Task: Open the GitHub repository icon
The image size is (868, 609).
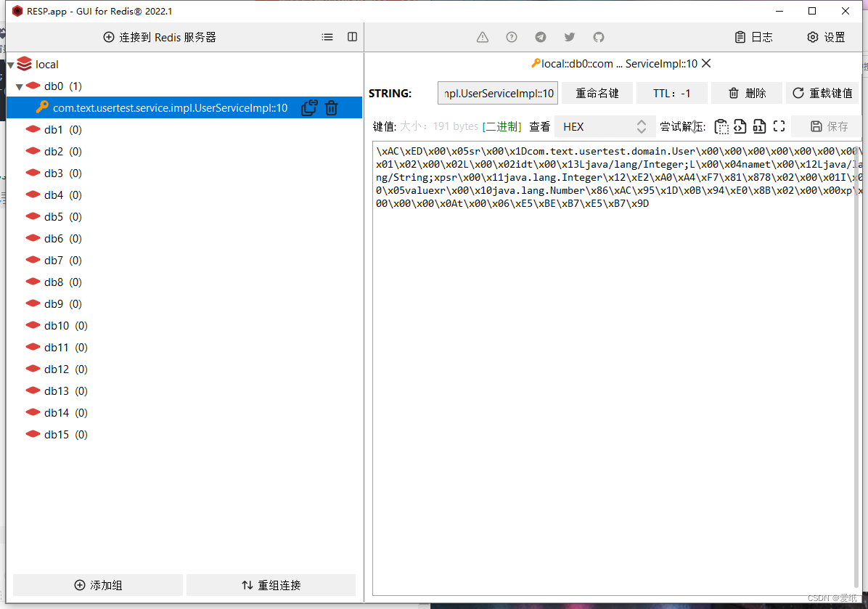Action: pyautogui.click(x=598, y=36)
